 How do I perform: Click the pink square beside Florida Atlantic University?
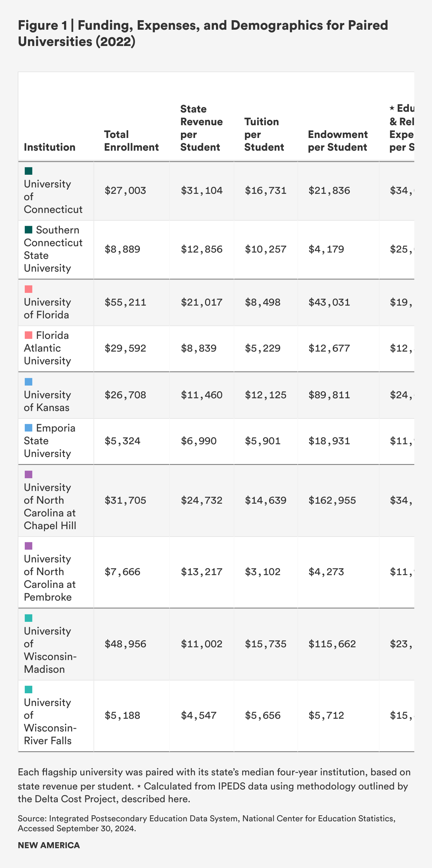[x=28, y=335]
